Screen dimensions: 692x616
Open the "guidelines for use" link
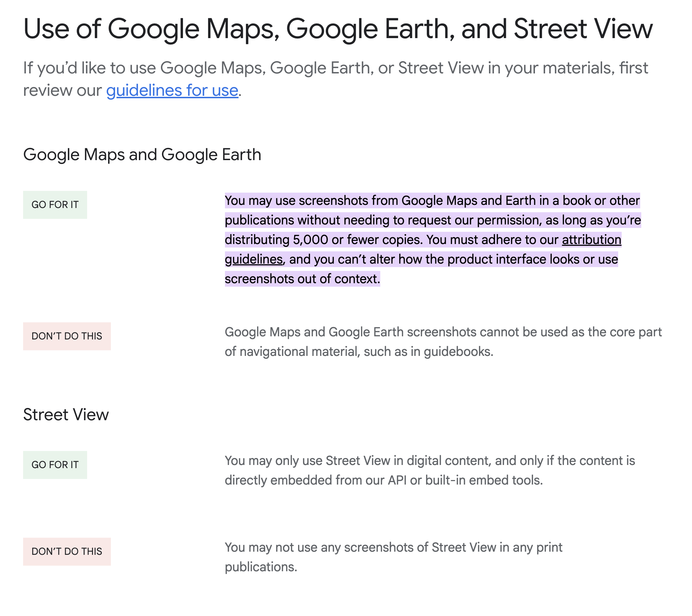pos(172,91)
